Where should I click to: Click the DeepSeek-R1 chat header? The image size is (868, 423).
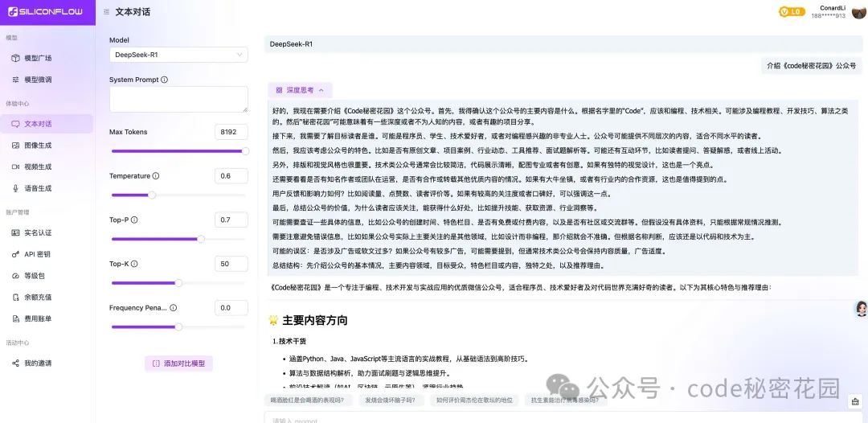563,43
